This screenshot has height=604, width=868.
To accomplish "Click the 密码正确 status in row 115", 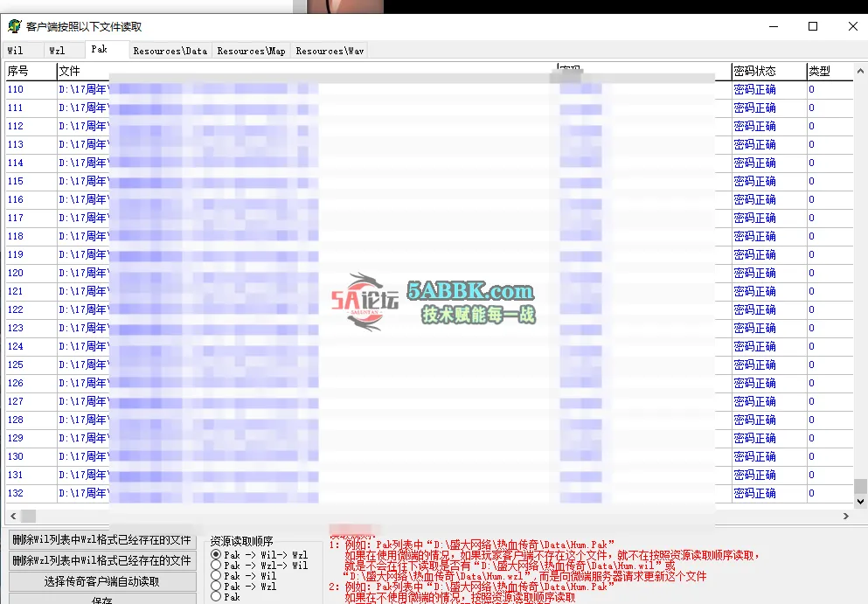I will coord(754,181).
